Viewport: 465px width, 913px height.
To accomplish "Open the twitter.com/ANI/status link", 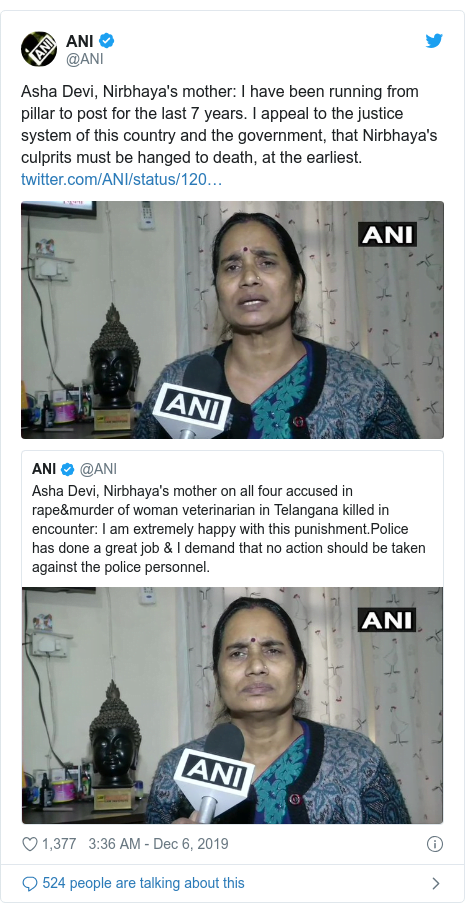I will point(122,179).
